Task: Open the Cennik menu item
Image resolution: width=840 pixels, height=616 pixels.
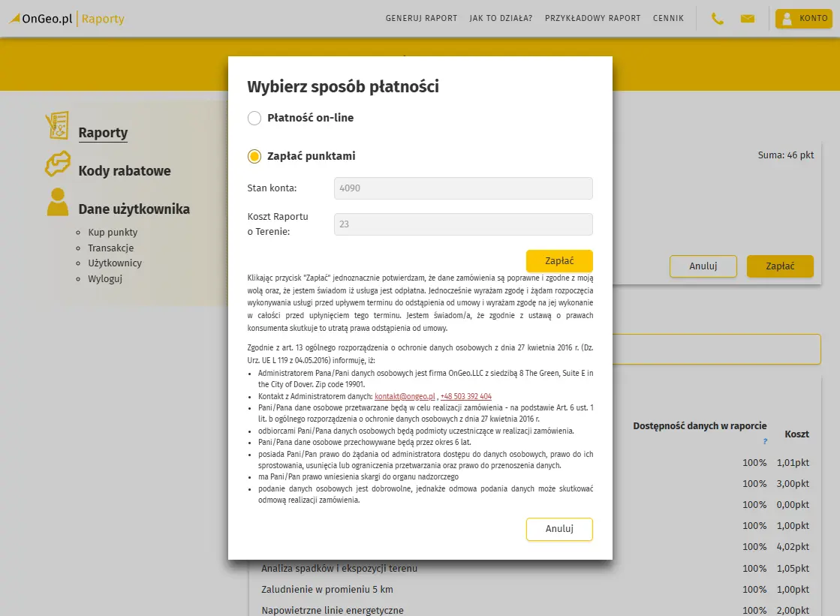Action: pyautogui.click(x=668, y=19)
